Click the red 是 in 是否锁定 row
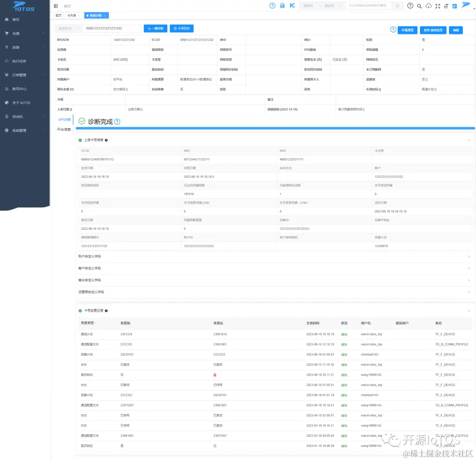Screen dimensions: 476x461 click(x=215, y=375)
